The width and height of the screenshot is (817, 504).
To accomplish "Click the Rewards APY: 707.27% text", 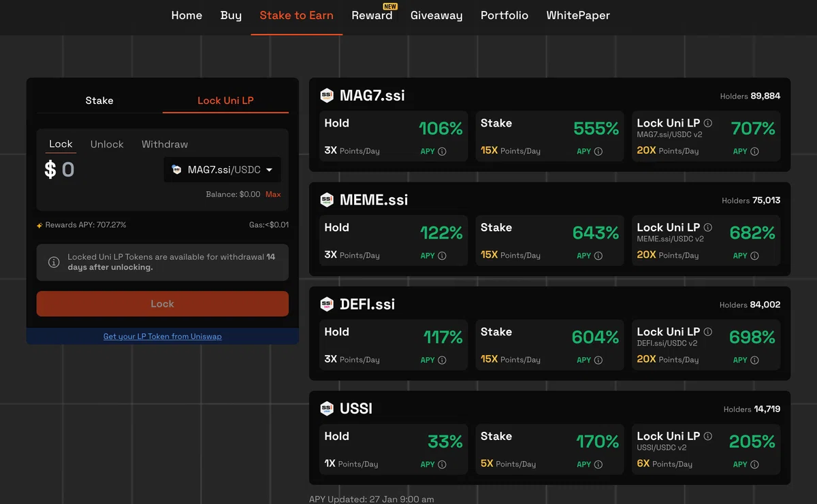I will click(x=86, y=225).
